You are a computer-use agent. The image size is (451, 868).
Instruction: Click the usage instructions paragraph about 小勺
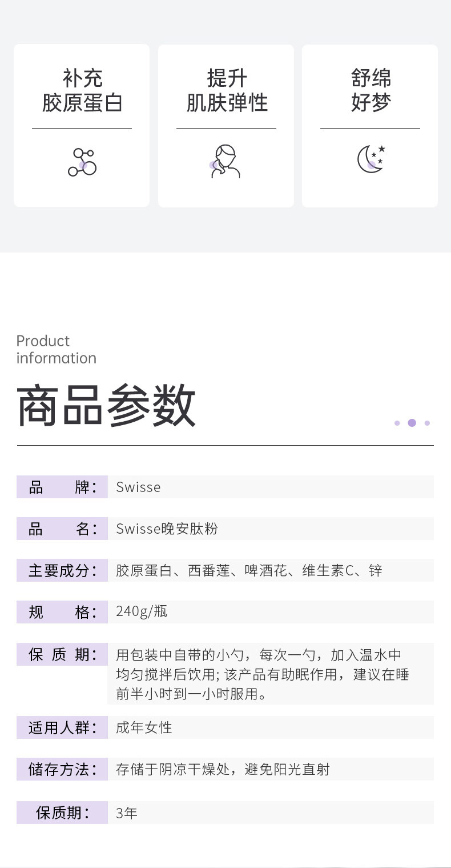pyautogui.click(x=263, y=674)
